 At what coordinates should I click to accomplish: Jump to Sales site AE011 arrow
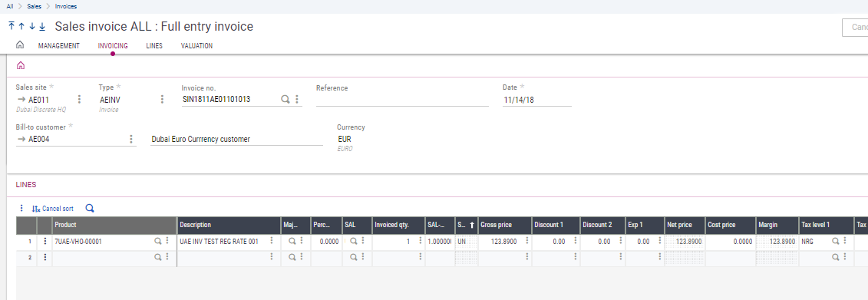[21, 99]
